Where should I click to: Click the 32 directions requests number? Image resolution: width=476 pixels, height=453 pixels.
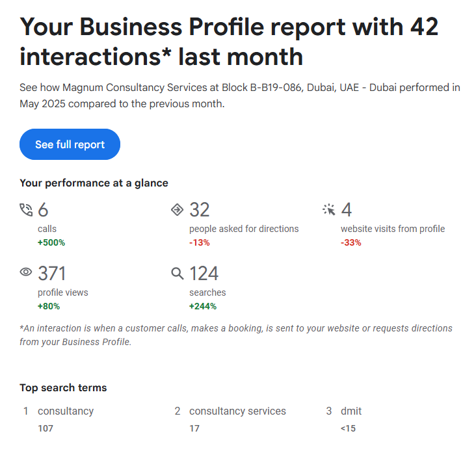coord(200,210)
